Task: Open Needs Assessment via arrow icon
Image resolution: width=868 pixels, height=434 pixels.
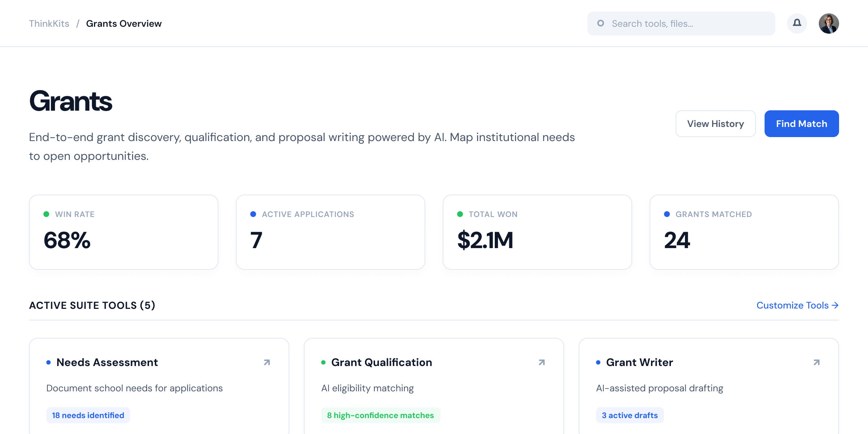Action: point(267,362)
